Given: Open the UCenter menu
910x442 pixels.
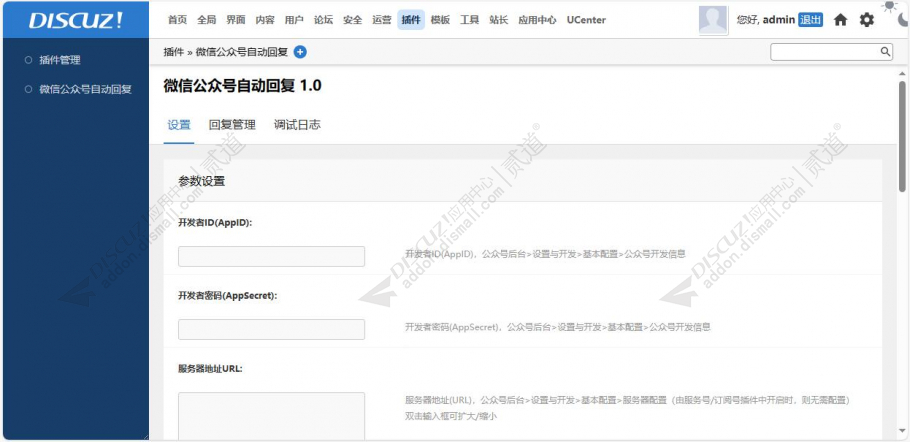Looking at the screenshot, I should pos(586,20).
